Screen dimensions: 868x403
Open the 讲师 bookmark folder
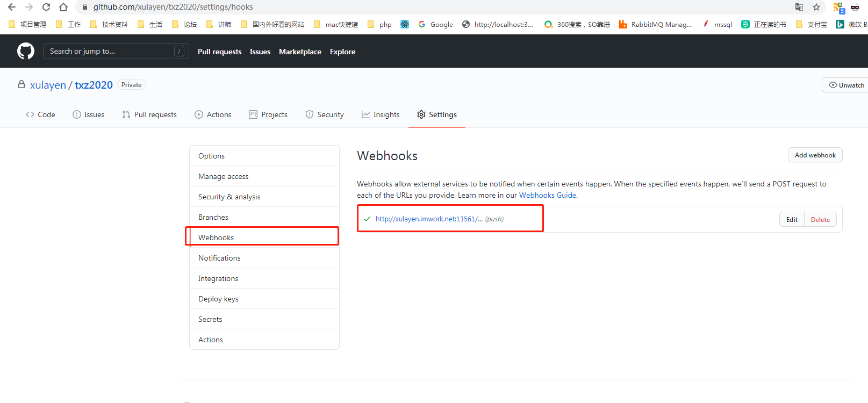pos(219,24)
